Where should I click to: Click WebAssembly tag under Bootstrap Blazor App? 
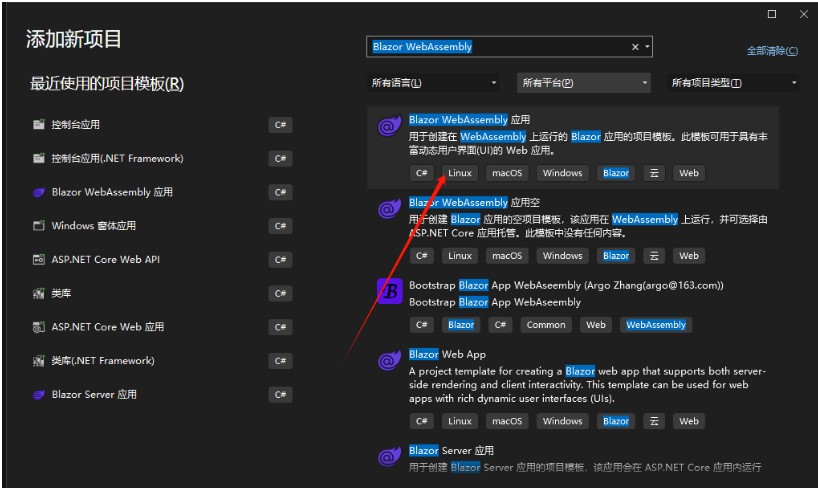point(656,325)
